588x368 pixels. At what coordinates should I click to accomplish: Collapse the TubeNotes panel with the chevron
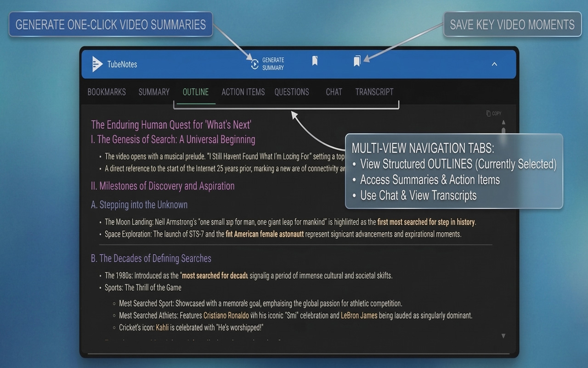(x=494, y=64)
